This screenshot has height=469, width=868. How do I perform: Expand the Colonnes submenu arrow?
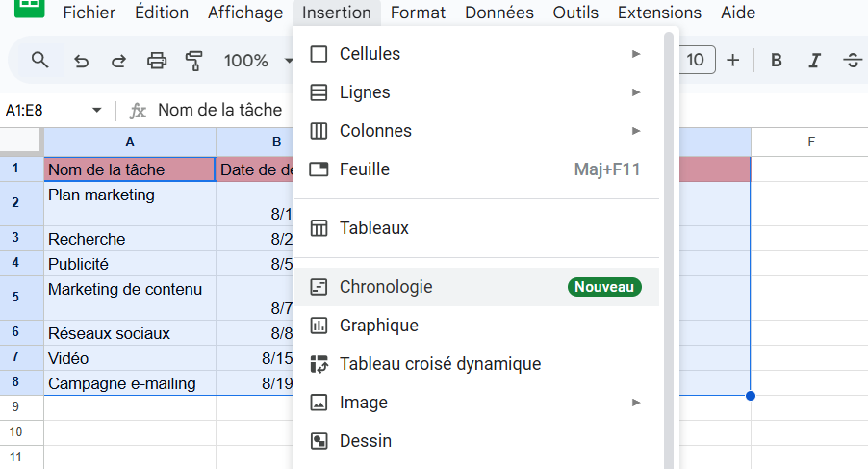(636, 131)
